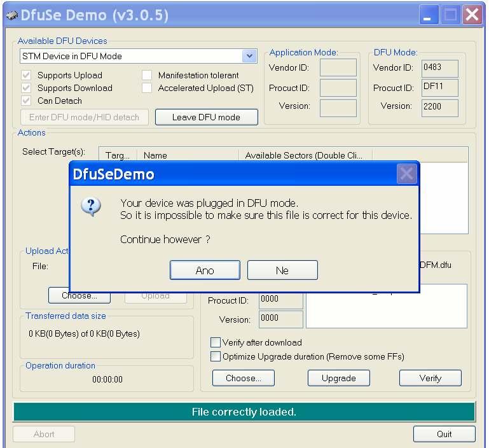This screenshot has height=448, width=489.
Task: Click '0 KB(0 Bytes) of 0 KB(0 Bytes)' text
Action: pos(84,333)
